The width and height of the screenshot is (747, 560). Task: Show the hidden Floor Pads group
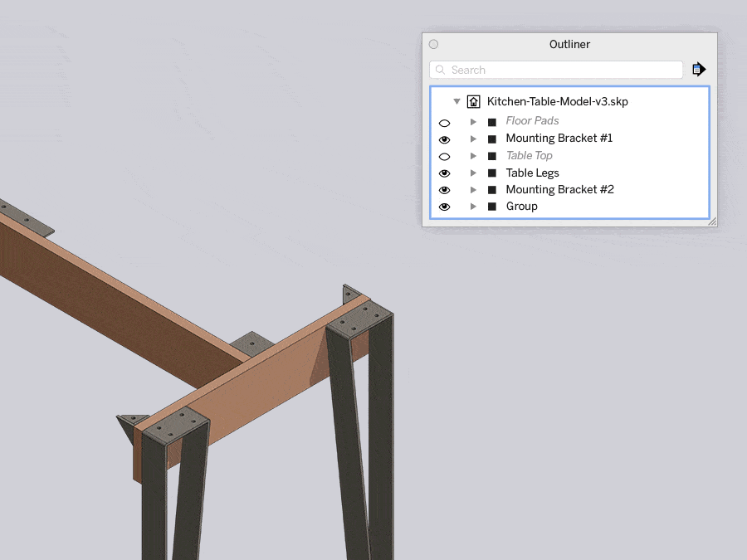445,121
